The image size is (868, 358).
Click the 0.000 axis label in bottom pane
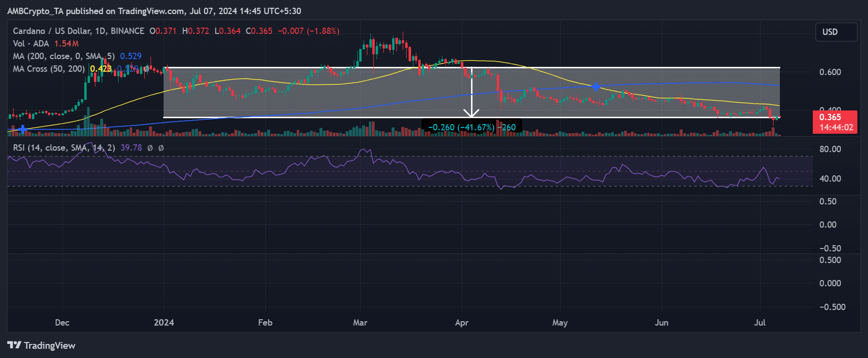830,283
